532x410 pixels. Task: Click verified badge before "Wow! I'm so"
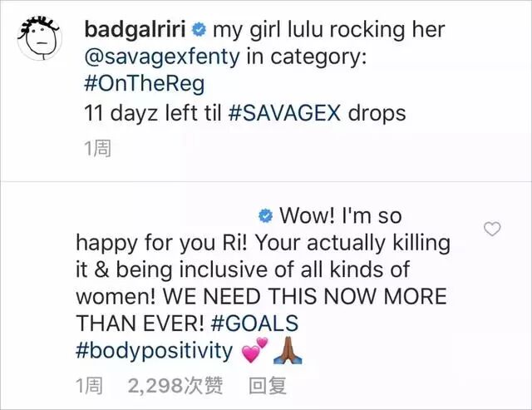tap(265, 216)
